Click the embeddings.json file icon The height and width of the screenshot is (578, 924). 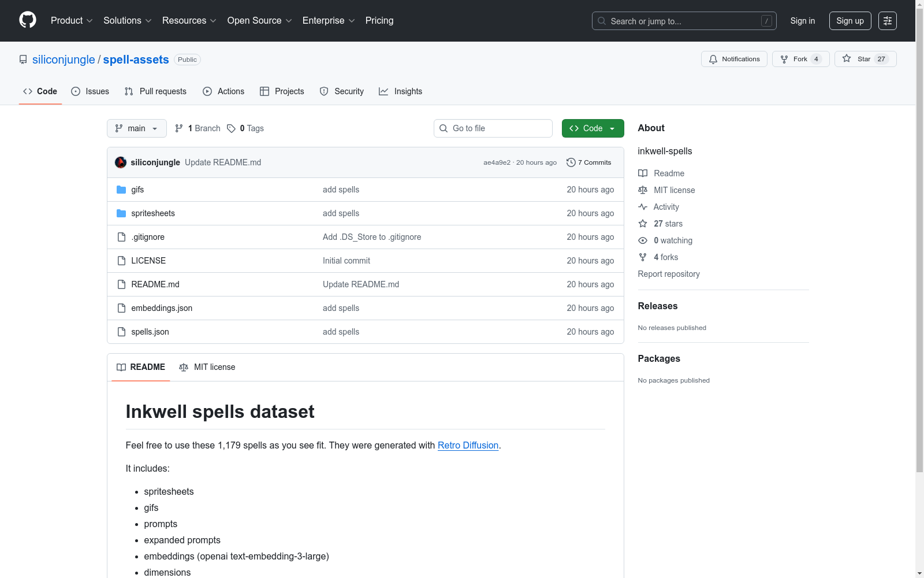[121, 308]
